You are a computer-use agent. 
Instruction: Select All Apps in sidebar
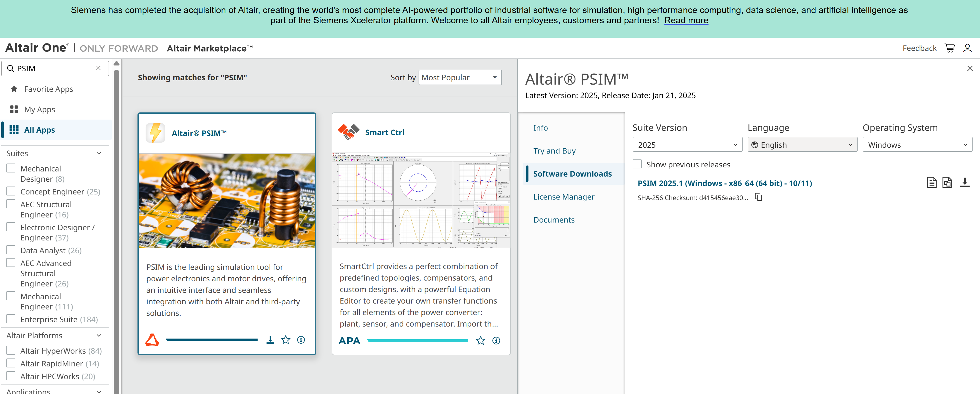[x=57, y=130]
